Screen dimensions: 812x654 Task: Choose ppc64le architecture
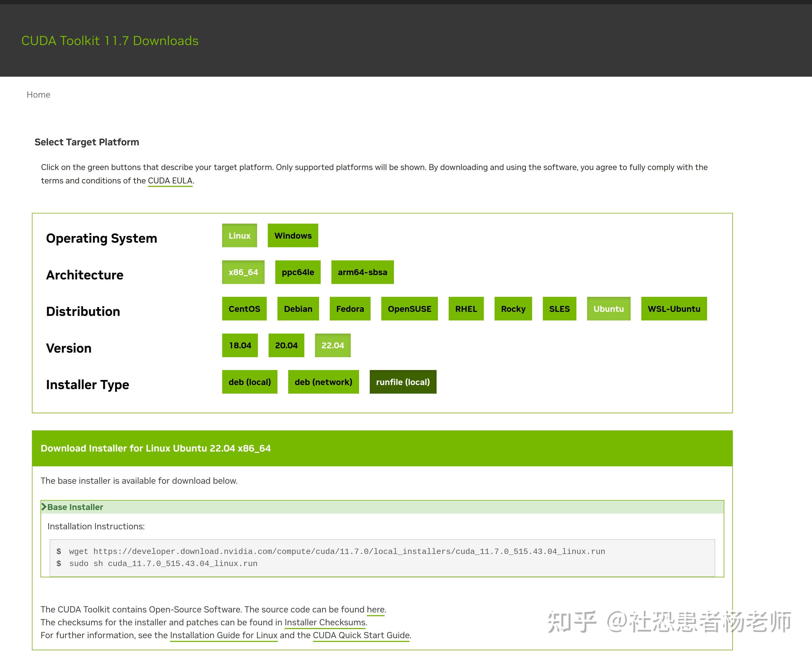click(x=297, y=272)
